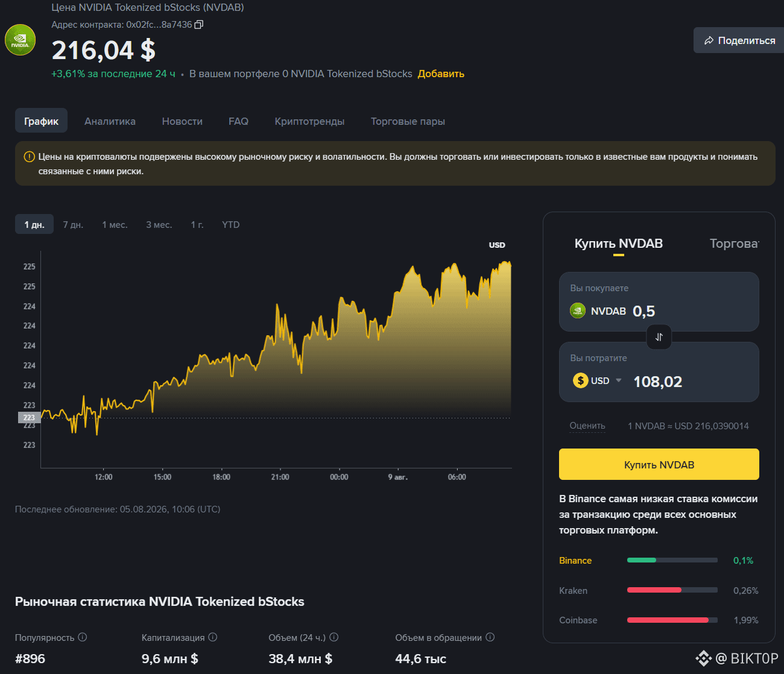This screenshot has width=784, height=674.
Task: Select the 1 г. chart range
Action: click(x=197, y=224)
